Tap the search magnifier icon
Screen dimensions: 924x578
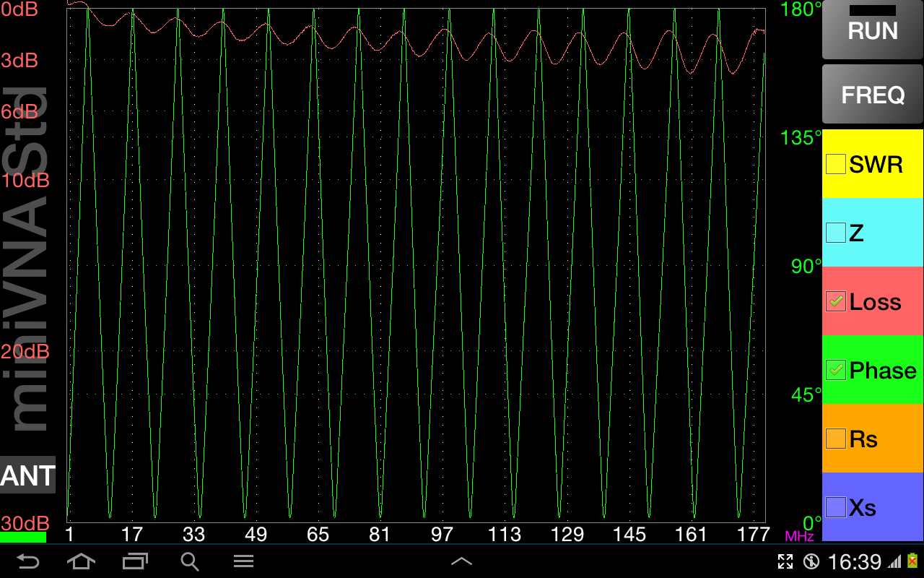189,561
